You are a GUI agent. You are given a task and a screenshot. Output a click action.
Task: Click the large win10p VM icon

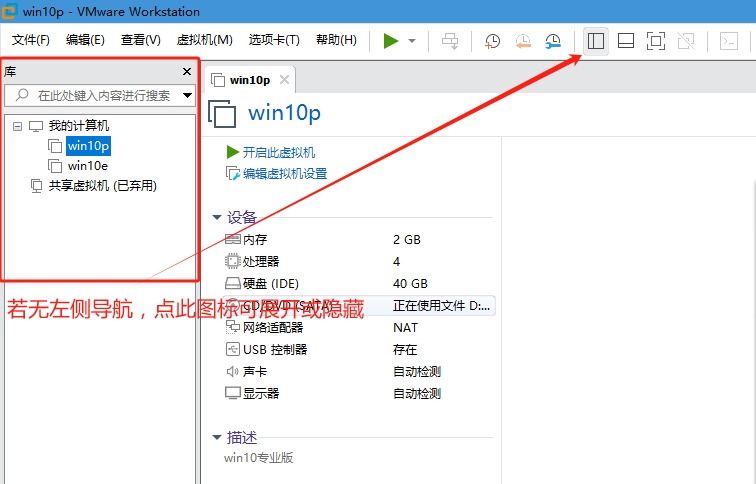(222, 114)
